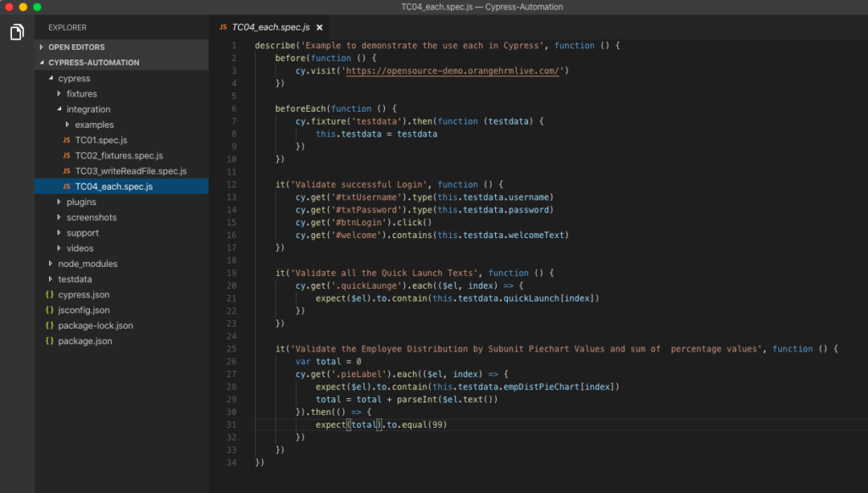Click the braces icon beside package.json
868x493 pixels.
click(x=50, y=341)
